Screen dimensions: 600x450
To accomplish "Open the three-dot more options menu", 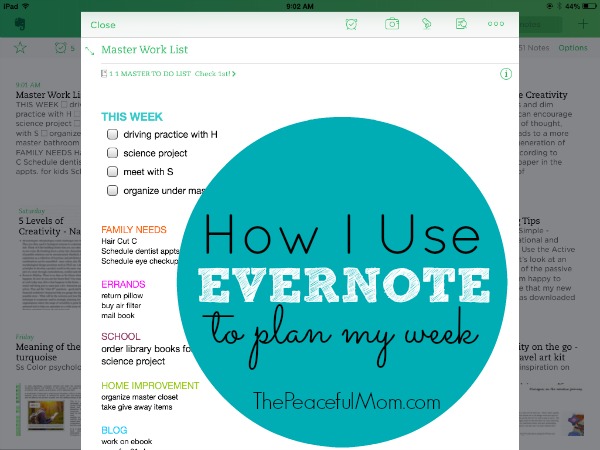I will tap(496, 24).
